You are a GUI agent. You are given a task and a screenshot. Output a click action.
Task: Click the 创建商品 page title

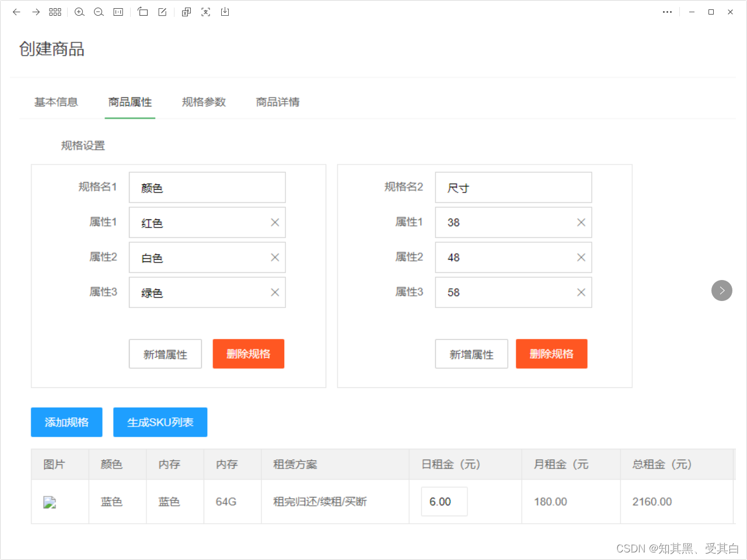click(x=51, y=49)
